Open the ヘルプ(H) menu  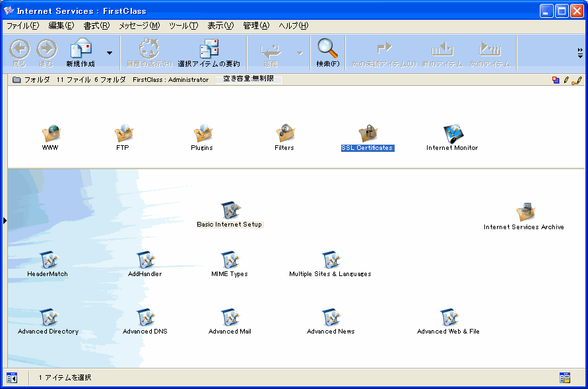293,26
